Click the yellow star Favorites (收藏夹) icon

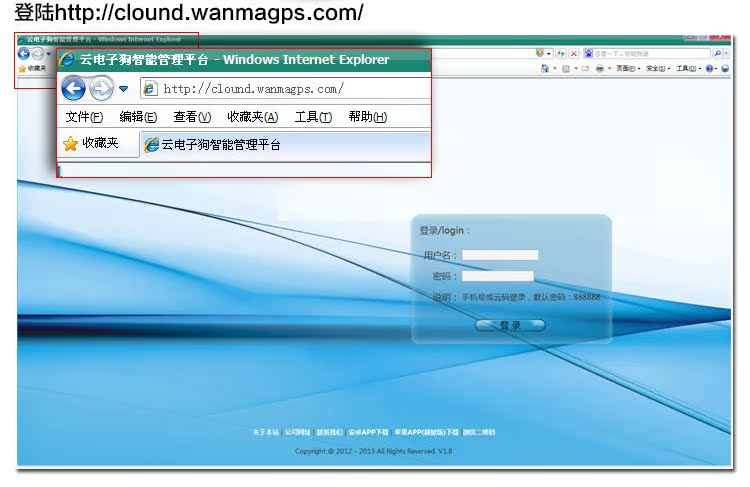pyautogui.click(x=70, y=144)
